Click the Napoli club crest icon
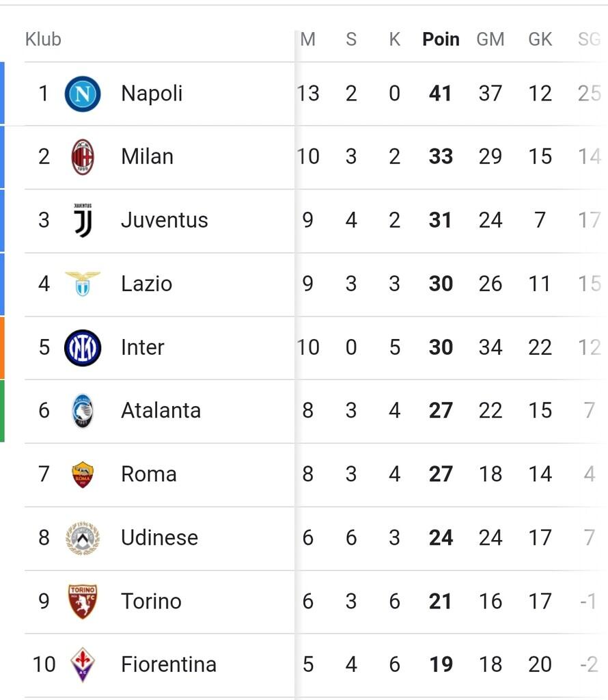This screenshot has height=700, width=608. tap(83, 94)
